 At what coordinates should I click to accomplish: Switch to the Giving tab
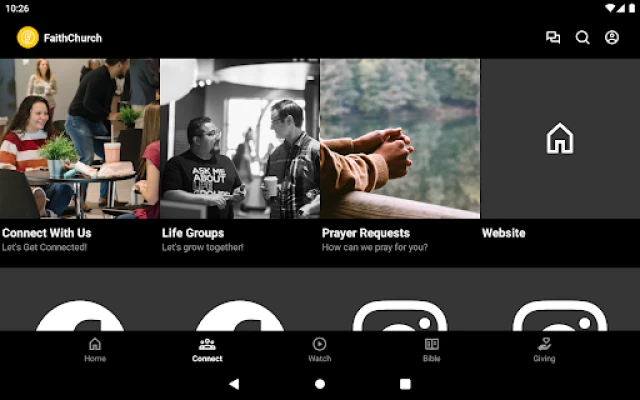click(543, 349)
